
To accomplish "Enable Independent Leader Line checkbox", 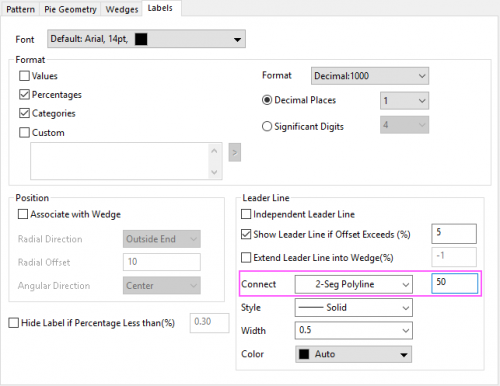I will click(246, 214).
